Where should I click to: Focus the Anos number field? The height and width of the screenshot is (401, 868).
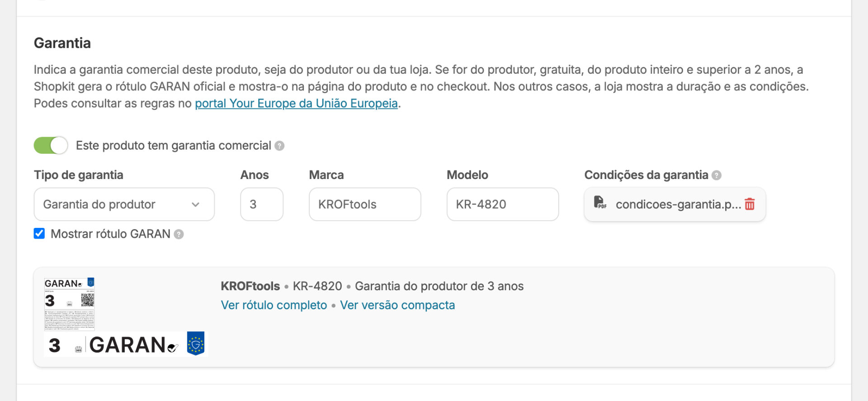tap(262, 204)
